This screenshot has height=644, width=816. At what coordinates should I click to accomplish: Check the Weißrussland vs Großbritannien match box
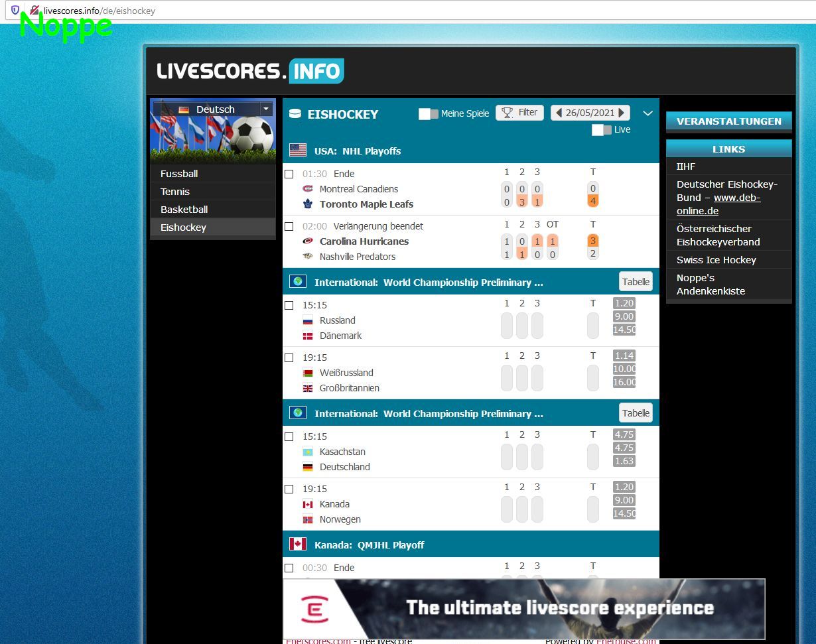289,357
